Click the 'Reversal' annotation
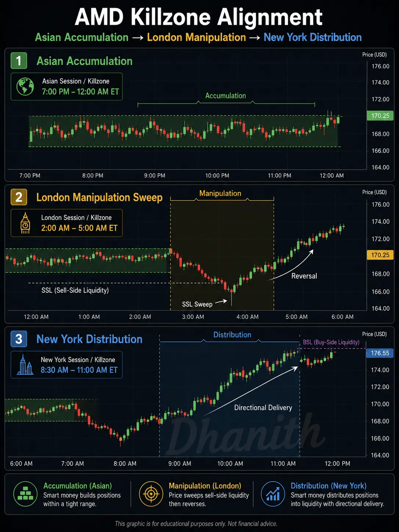The image size is (399, 532). click(304, 276)
